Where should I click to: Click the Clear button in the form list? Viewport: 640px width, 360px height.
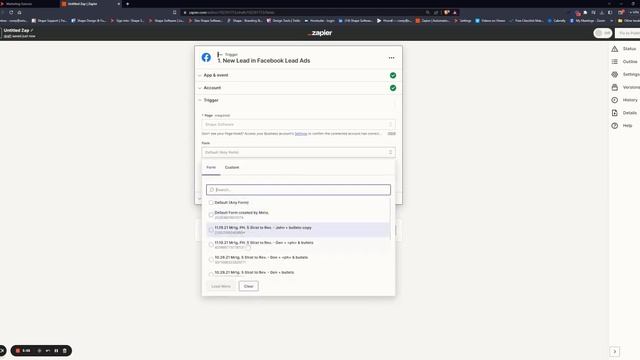click(x=249, y=286)
